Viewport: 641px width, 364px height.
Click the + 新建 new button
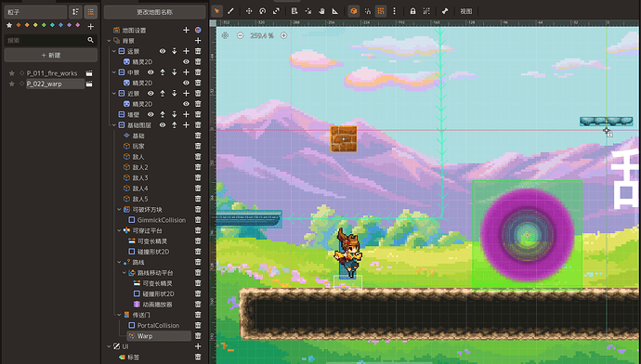coord(51,55)
